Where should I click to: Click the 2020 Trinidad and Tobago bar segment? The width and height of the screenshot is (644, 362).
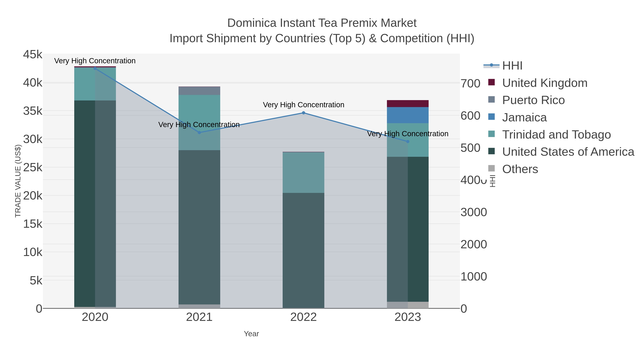(x=95, y=84)
